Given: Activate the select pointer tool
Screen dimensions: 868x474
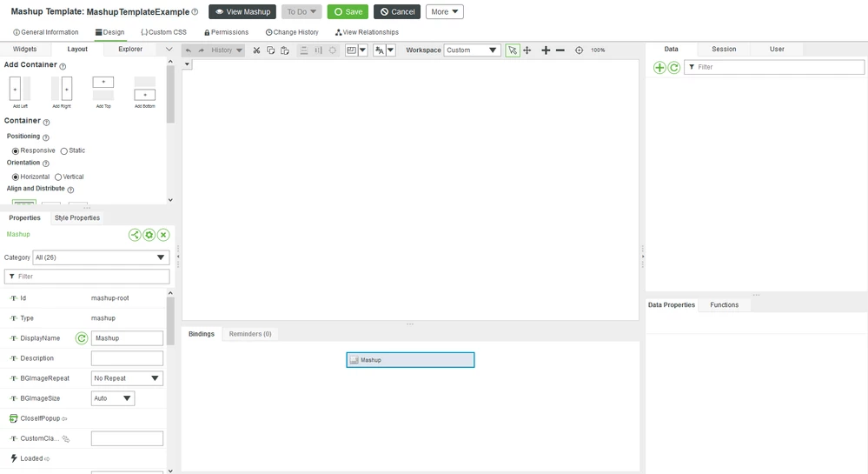Looking at the screenshot, I should click(513, 50).
